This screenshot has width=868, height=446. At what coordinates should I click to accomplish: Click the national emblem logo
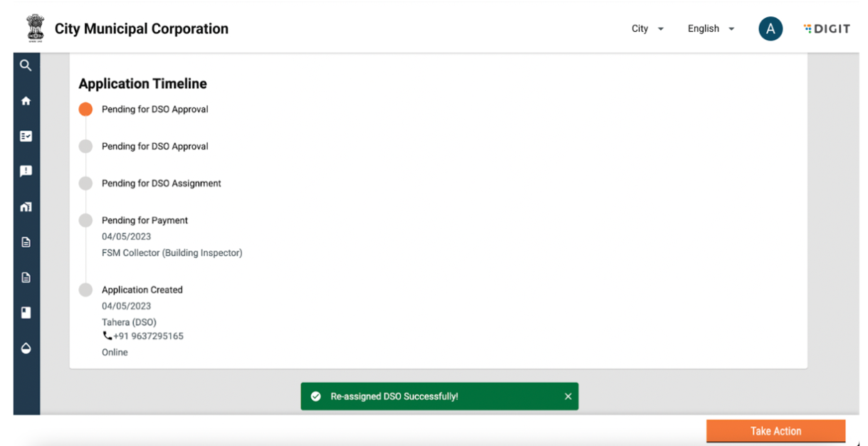[x=35, y=28]
